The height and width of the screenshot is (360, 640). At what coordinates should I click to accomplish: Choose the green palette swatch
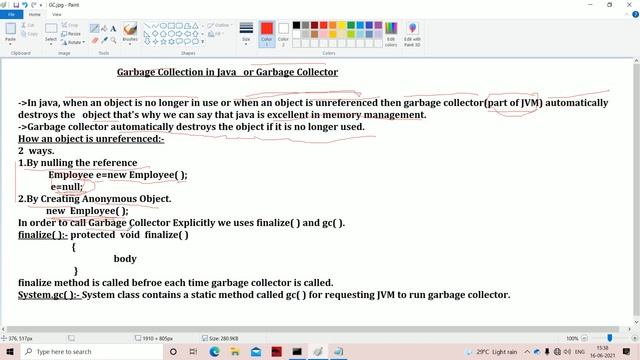point(351,25)
